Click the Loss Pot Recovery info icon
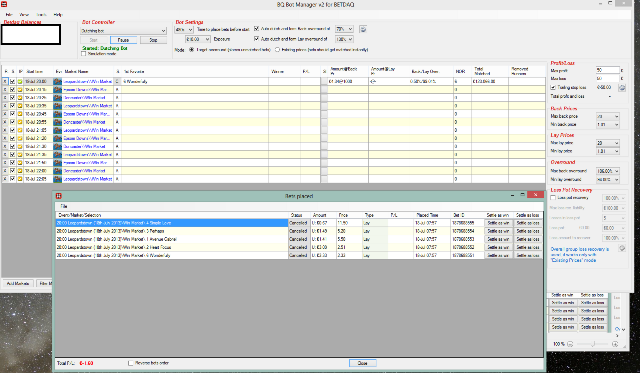The width and height of the screenshot is (640, 373). (x=622, y=248)
